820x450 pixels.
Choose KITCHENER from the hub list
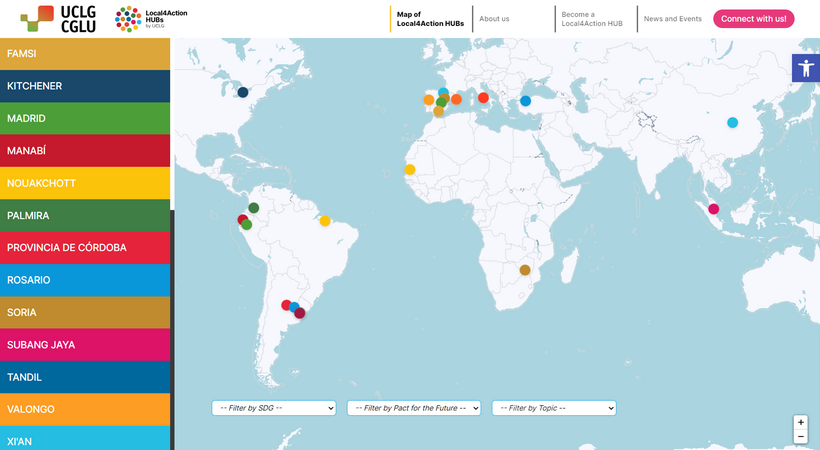pos(85,86)
